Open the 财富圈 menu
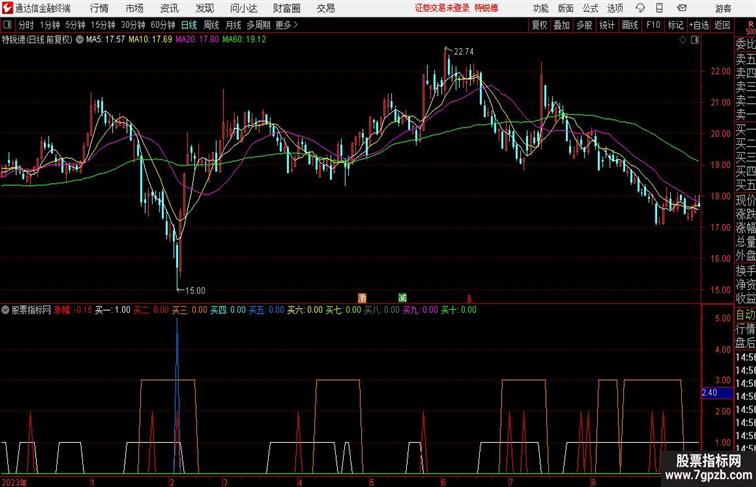The image size is (756, 487). tap(286, 8)
